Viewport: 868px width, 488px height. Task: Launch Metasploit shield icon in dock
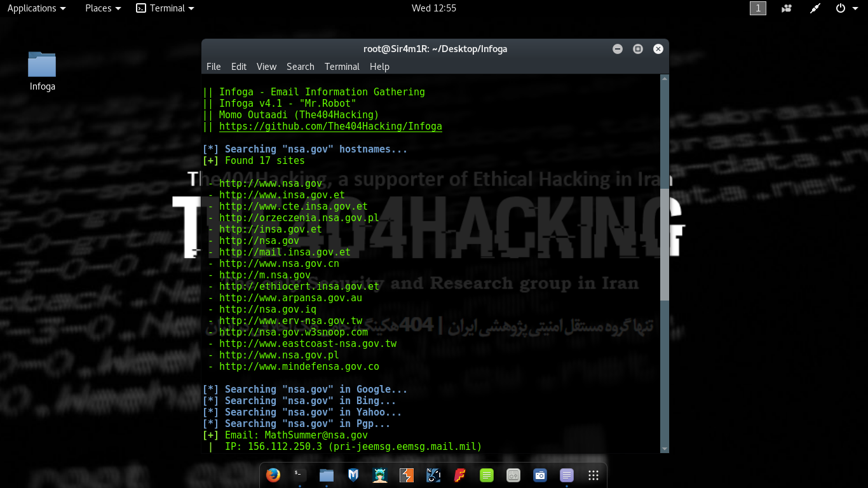pos(353,475)
